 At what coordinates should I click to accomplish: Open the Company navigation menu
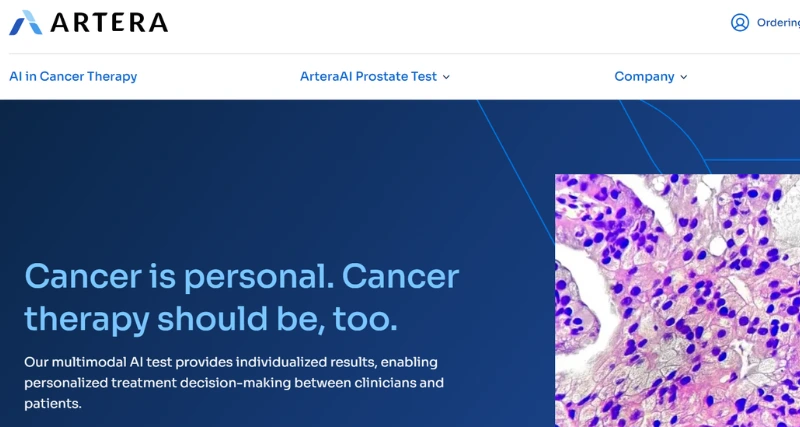pos(644,76)
